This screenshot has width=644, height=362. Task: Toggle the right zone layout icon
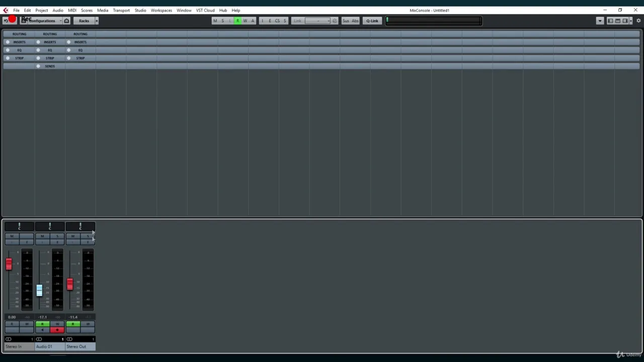click(625, 21)
